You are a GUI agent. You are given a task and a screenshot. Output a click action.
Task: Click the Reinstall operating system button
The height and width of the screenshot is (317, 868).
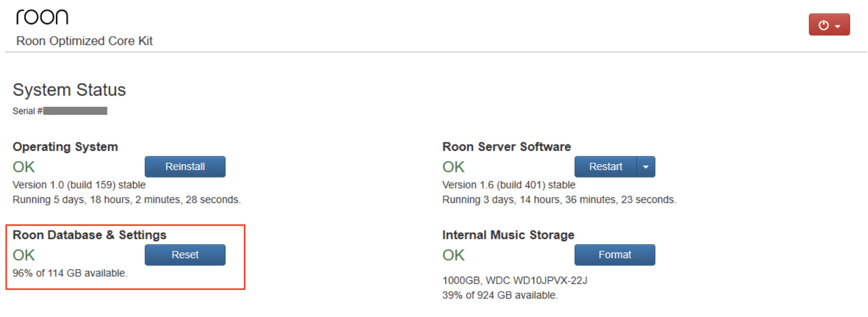click(x=185, y=167)
